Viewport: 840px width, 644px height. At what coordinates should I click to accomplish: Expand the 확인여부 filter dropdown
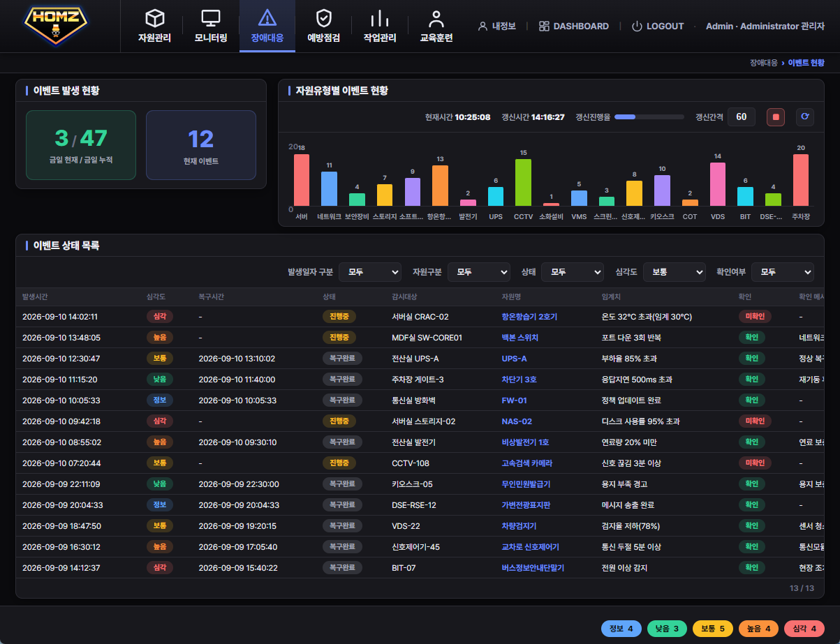click(x=783, y=271)
